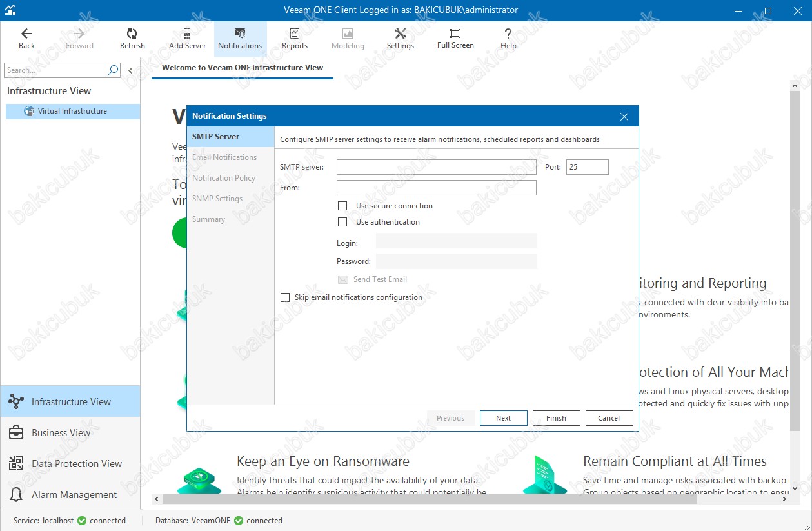This screenshot has width=812, height=531.
Task: Open the Add Server wizard
Action: point(187,39)
